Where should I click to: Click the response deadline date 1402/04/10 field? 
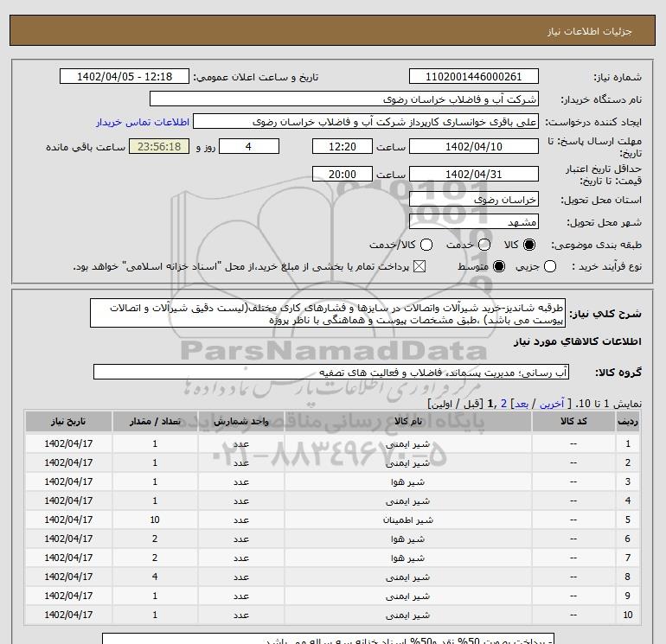(x=474, y=146)
